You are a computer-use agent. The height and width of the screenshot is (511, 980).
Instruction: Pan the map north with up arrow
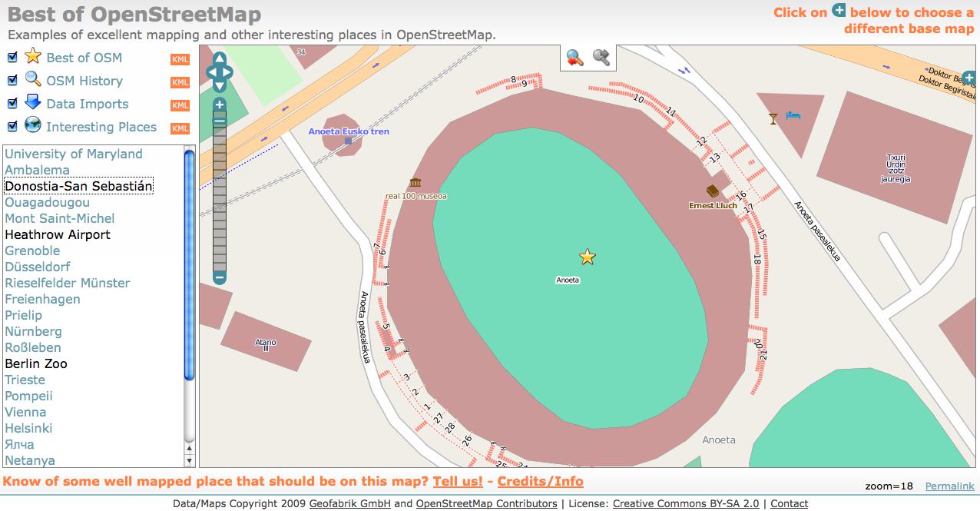(x=219, y=58)
